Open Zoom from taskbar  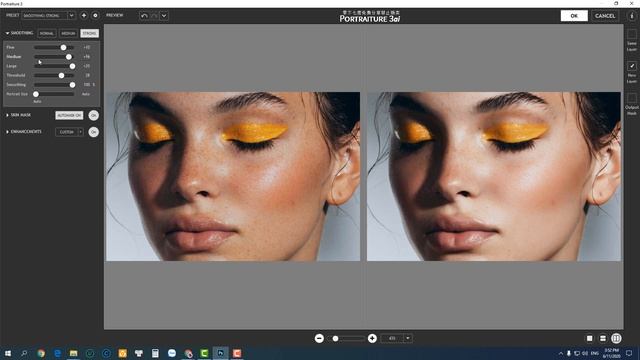(x=172, y=353)
